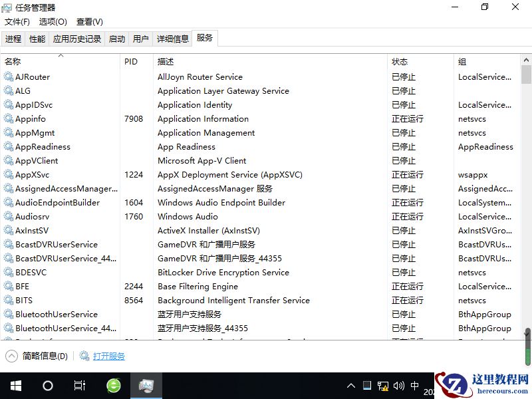Click the BFE service gear icon
Screen dimensions: 532x399
point(7,286)
